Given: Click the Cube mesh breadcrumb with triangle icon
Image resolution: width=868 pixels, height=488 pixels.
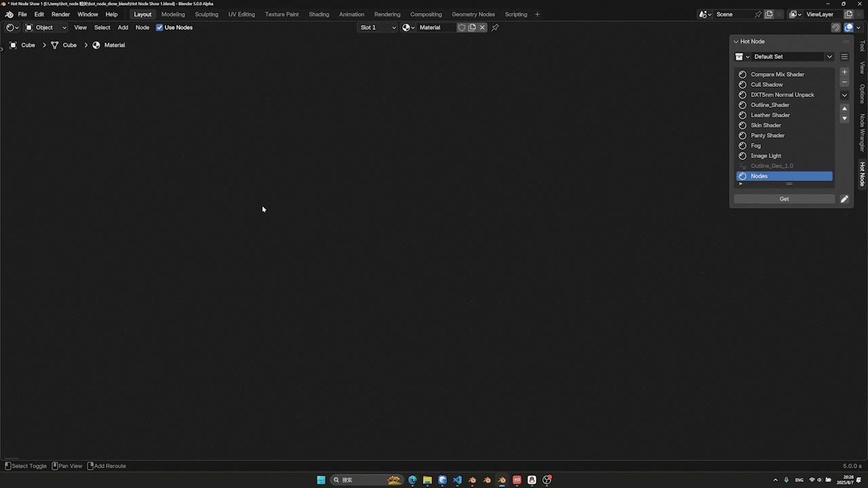Looking at the screenshot, I should (64, 45).
